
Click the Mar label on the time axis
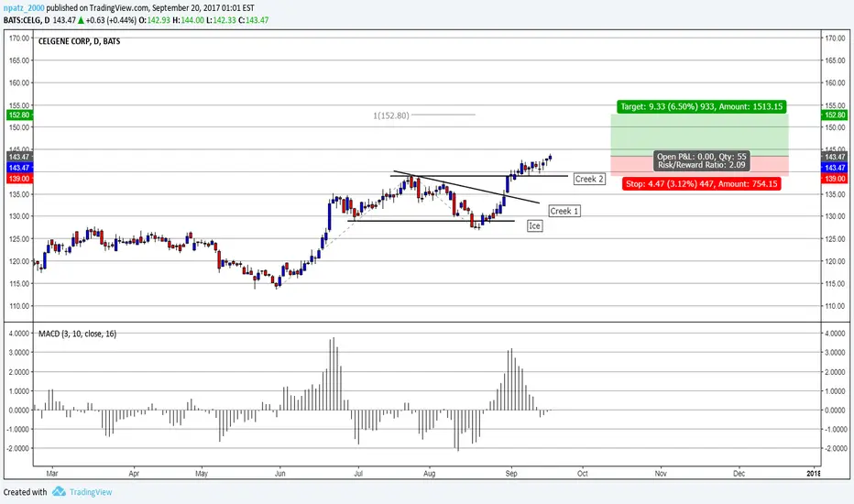52,474
